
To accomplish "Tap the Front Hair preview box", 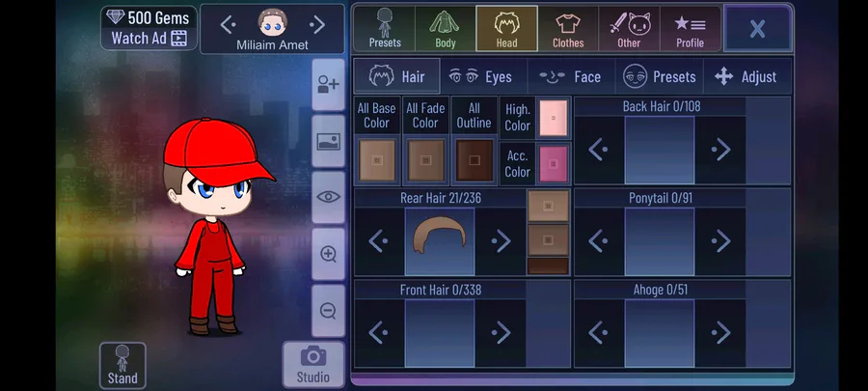I will (x=440, y=333).
